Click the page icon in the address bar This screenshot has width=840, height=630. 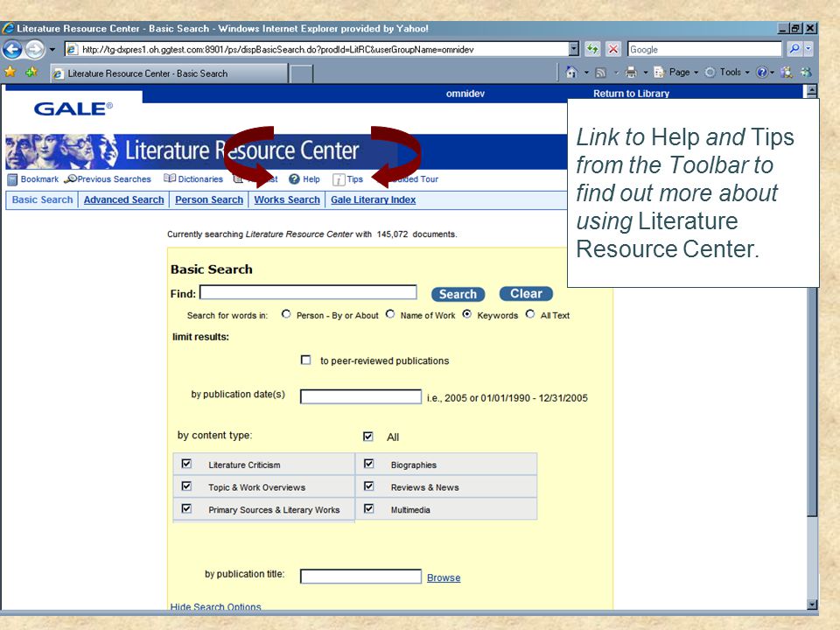click(71, 49)
